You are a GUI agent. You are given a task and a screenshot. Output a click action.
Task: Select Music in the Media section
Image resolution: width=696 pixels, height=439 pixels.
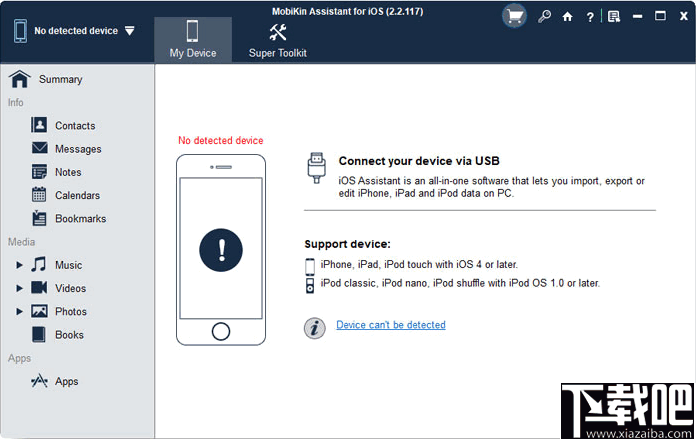coord(68,265)
